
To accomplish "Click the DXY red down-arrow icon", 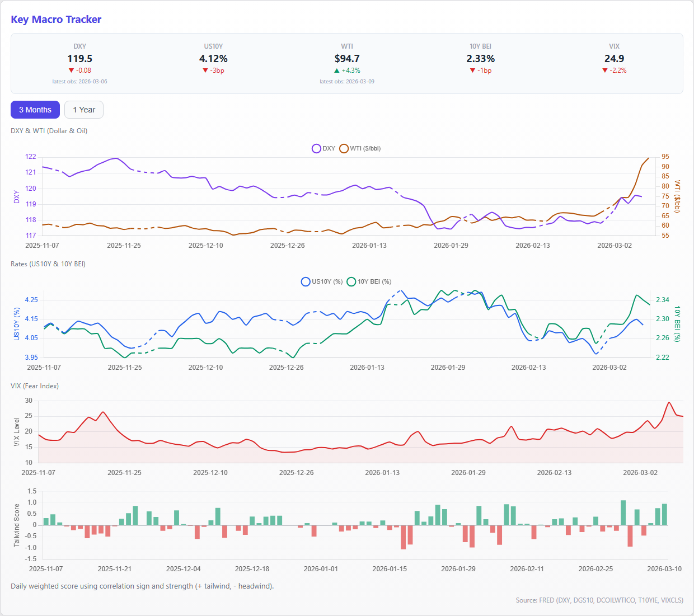I will pyautogui.click(x=71, y=70).
